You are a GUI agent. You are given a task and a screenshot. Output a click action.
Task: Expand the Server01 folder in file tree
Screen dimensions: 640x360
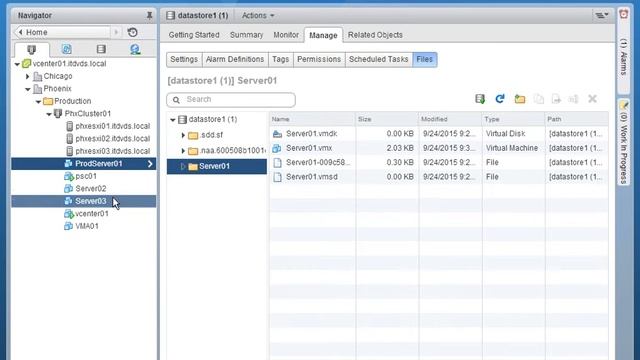click(x=183, y=167)
